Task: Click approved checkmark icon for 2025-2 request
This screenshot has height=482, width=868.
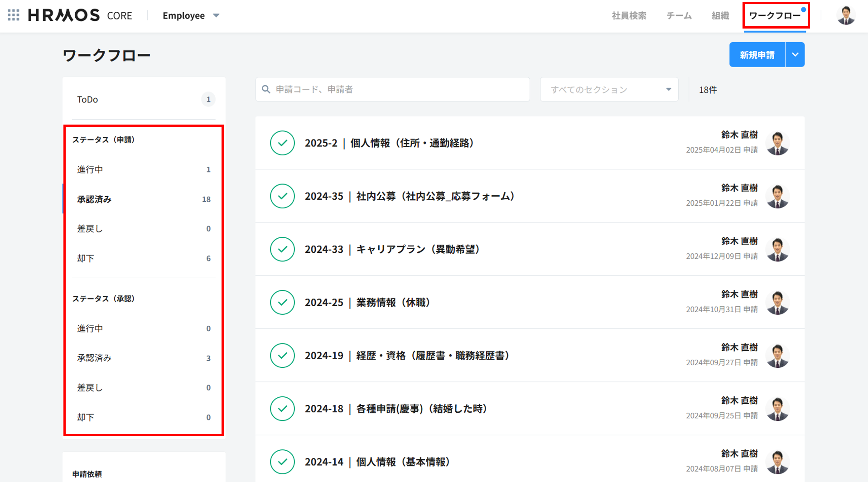Action: (x=282, y=143)
